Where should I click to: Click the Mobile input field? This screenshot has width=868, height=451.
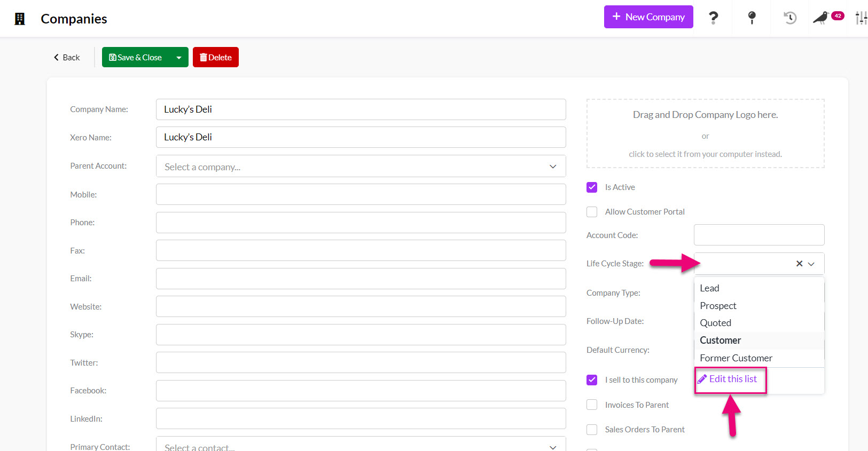point(361,194)
